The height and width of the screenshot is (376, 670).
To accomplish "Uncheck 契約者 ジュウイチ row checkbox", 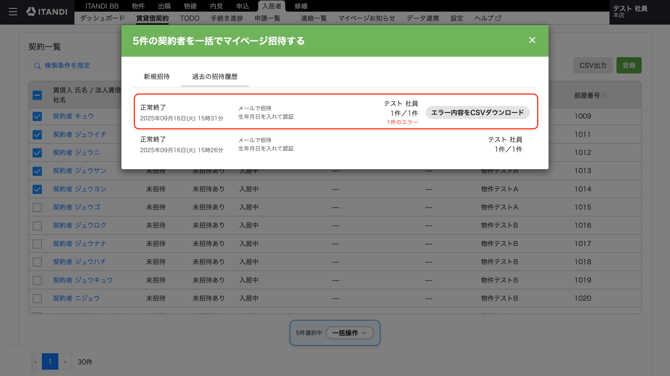I will [37, 135].
